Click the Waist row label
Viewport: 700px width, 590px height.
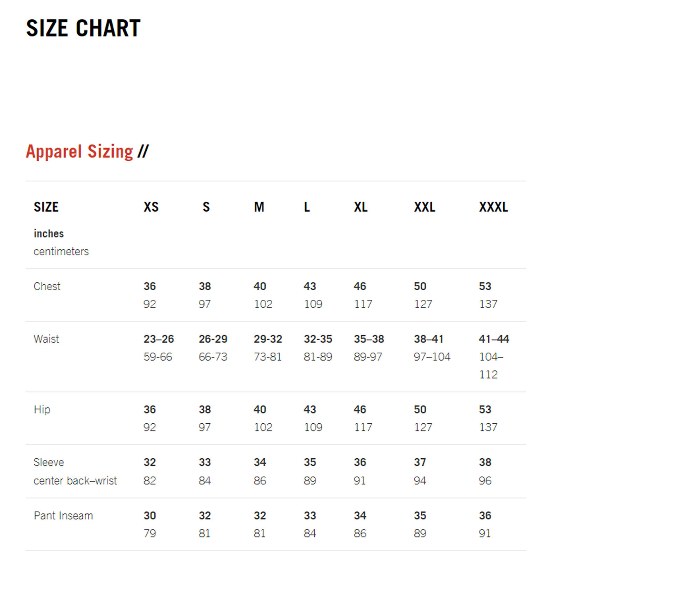click(x=46, y=339)
